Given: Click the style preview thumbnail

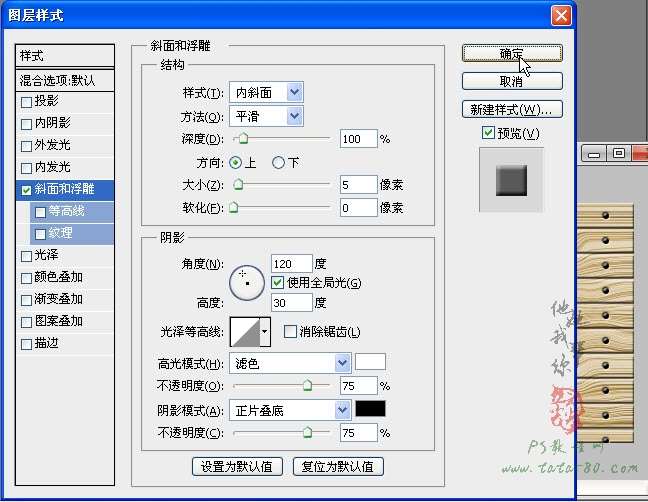Looking at the screenshot, I should pos(511,180).
